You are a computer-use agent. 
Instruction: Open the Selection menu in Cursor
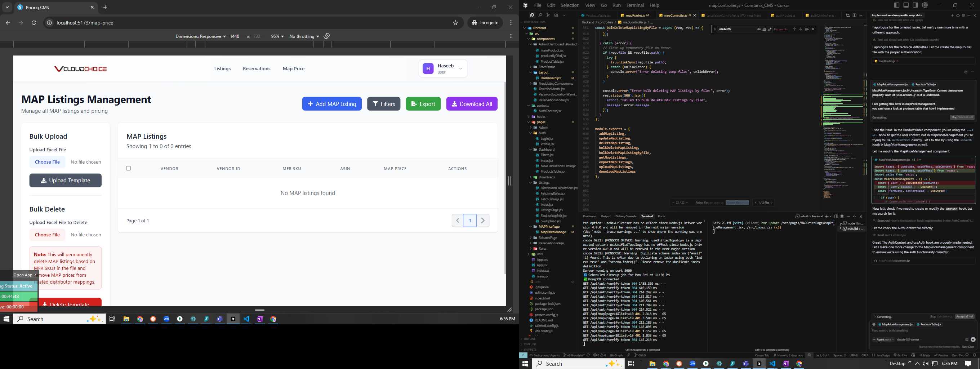click(570, 5)
